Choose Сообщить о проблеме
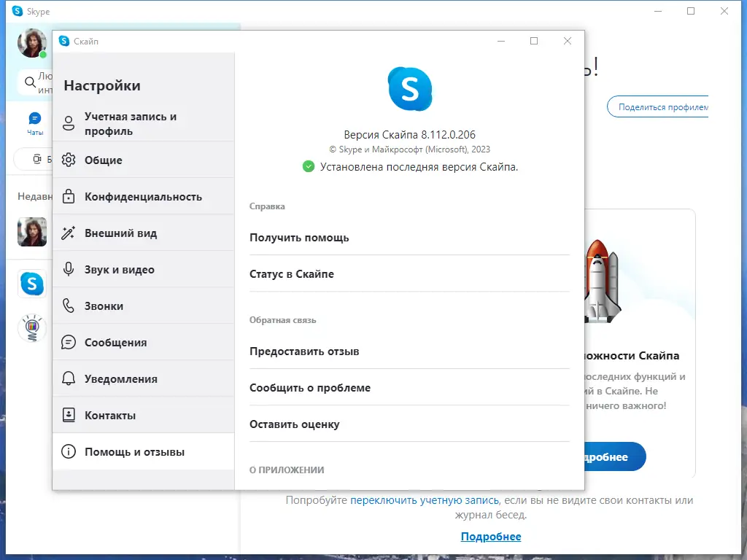Viewport: 747px width, 560px height. (x=410, y=388)
